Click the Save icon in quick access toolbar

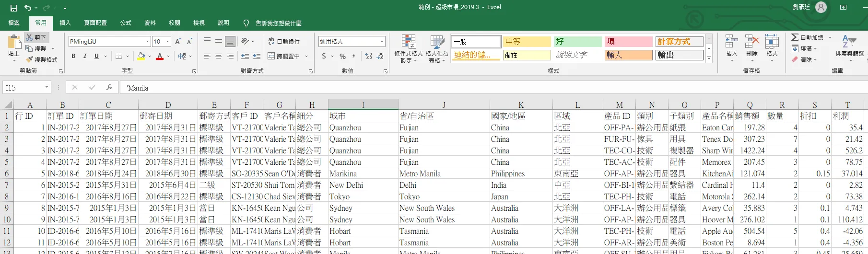[13, 8]
